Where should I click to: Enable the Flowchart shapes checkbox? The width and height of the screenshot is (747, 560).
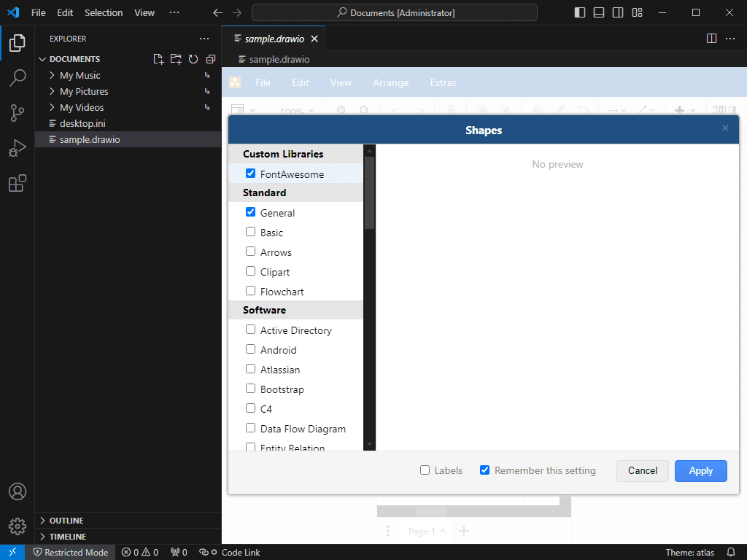pyautogui.click(x=251, y=290)
